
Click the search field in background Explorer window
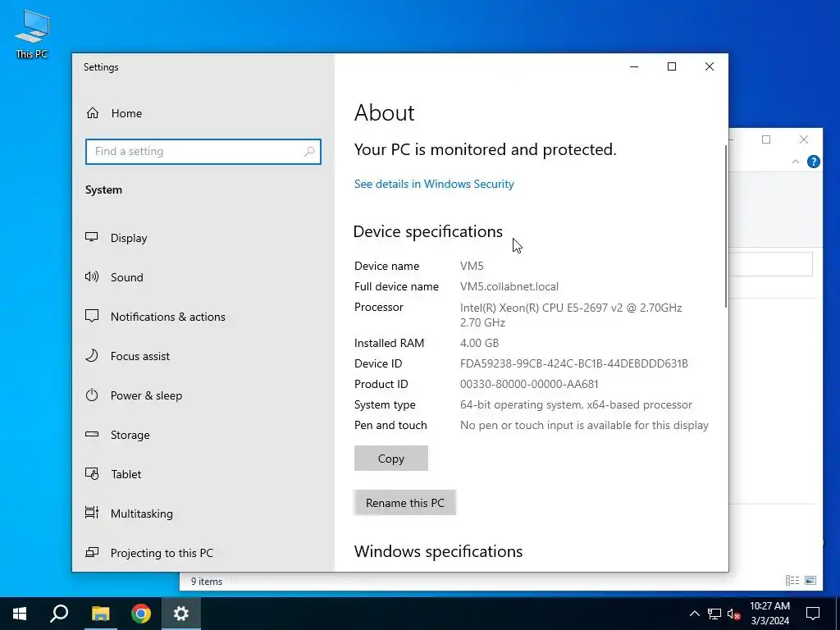coord(771,265)
